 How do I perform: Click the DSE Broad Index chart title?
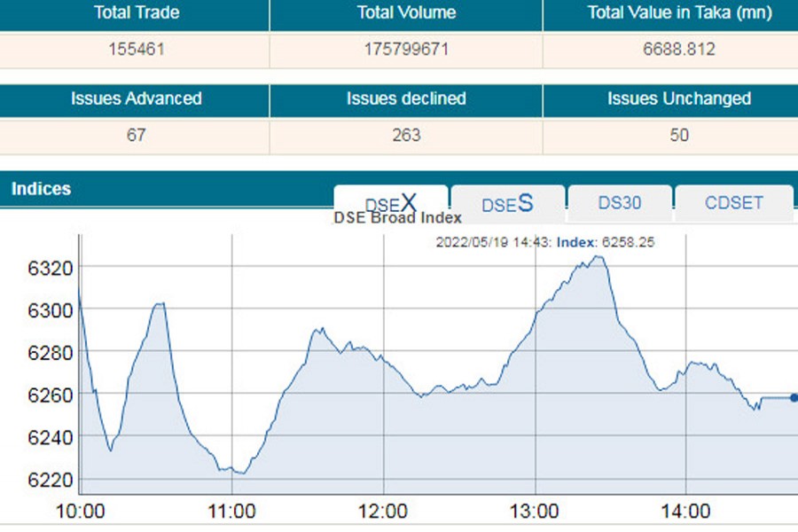(397, 218)
